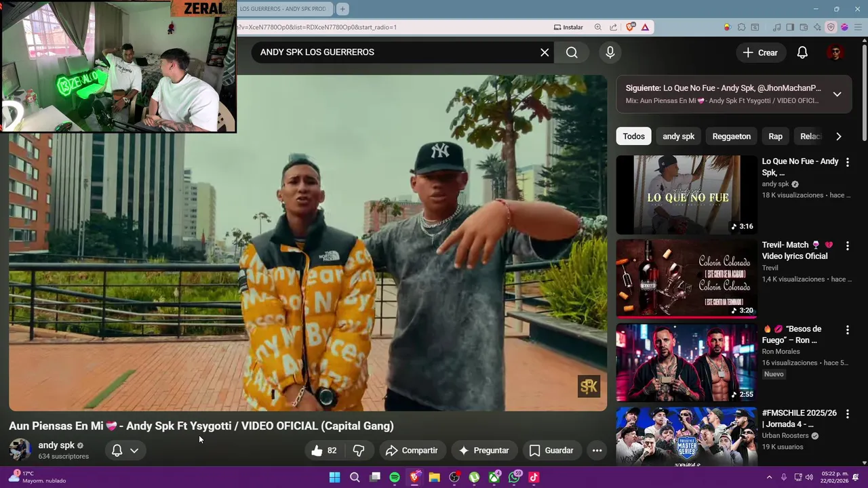Select the andy spk filter chip

click(678, 136)
